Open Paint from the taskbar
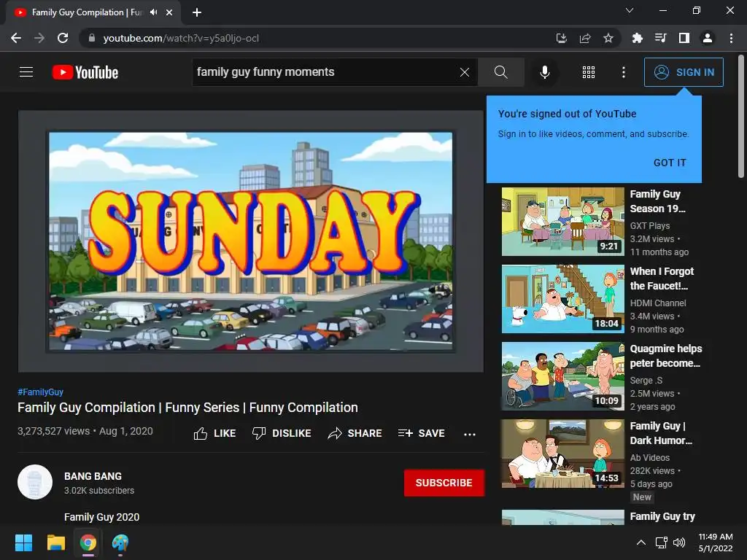 (120, 542)
